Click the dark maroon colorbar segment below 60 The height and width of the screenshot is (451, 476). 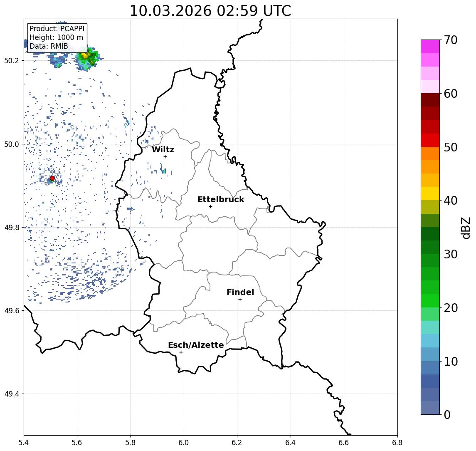430,100
